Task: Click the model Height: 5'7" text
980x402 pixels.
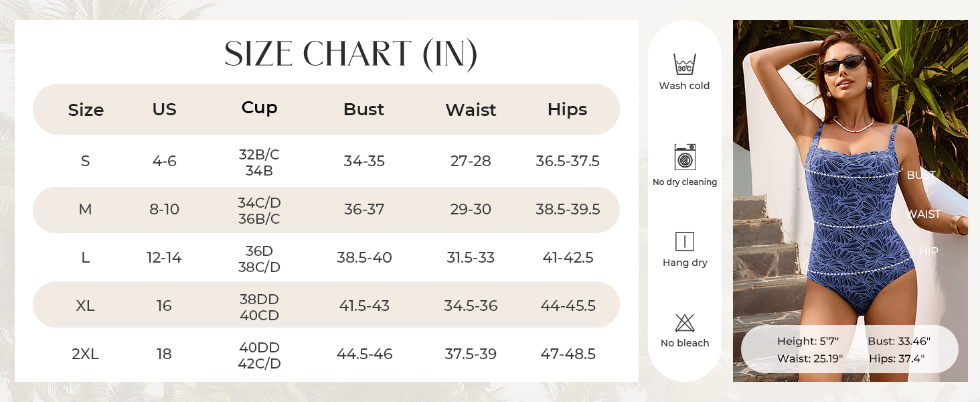Action: (807, 341)
